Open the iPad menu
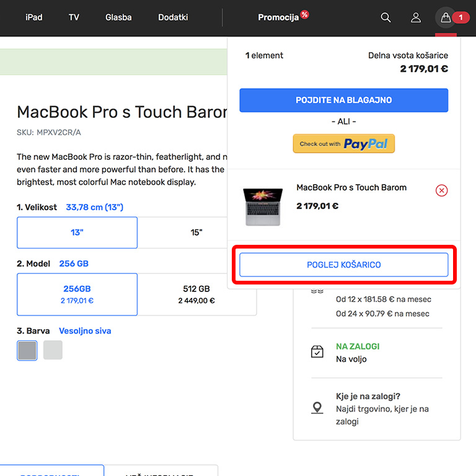The width and height of the screenshot is (476, 476). (x=33, y=17)
